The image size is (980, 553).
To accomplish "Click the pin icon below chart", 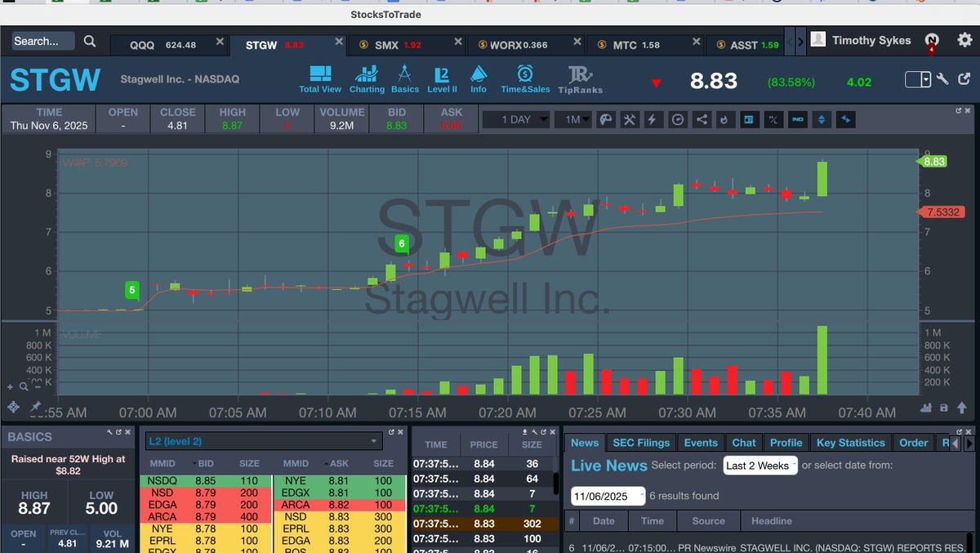I will 35,407.
